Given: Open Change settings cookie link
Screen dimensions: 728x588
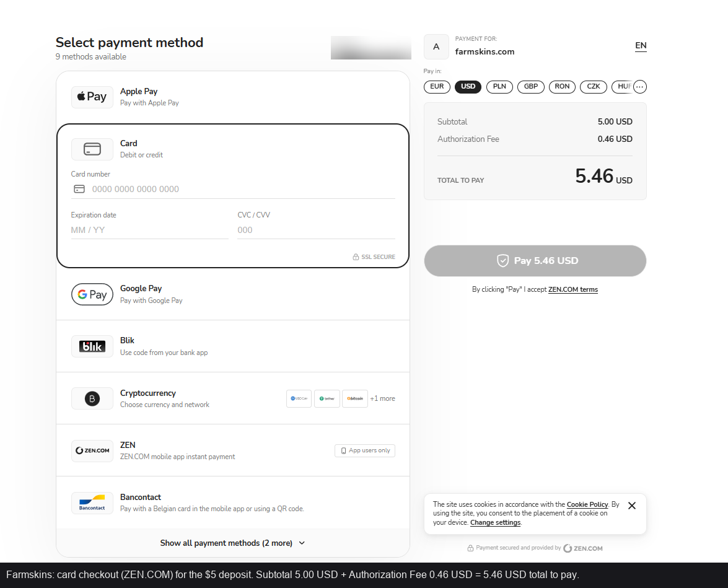Looking at the screenshot, I should click(496, 522).
